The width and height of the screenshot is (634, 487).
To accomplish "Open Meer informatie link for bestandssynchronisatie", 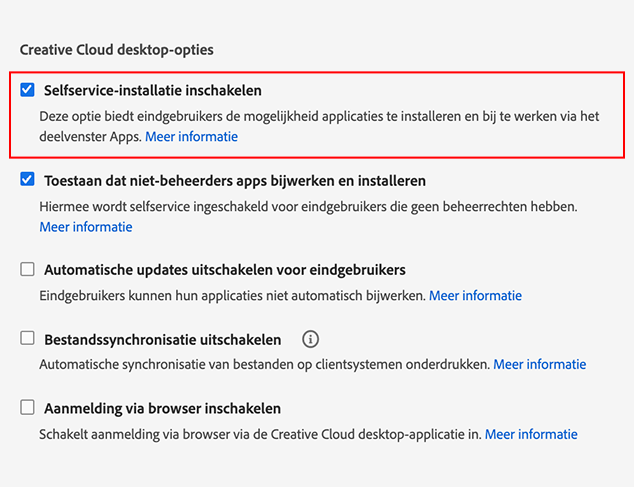I will coord(539,365).
